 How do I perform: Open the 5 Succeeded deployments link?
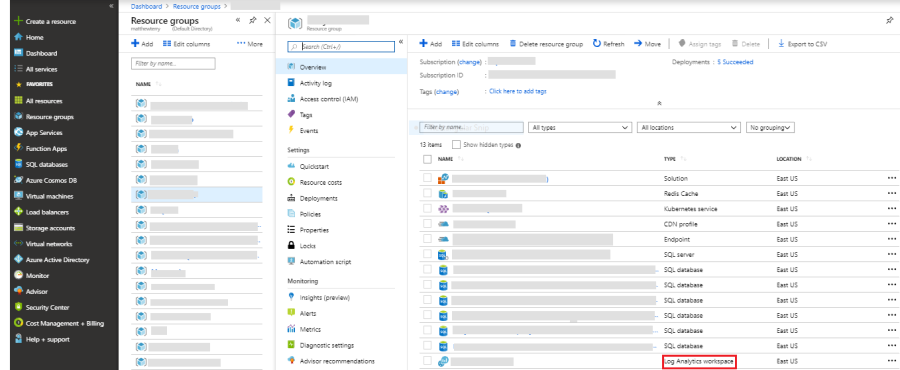click(735, 62)
